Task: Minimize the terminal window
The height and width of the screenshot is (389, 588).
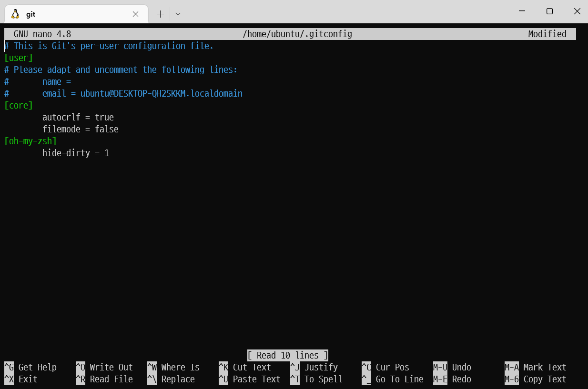Action: 522,11
